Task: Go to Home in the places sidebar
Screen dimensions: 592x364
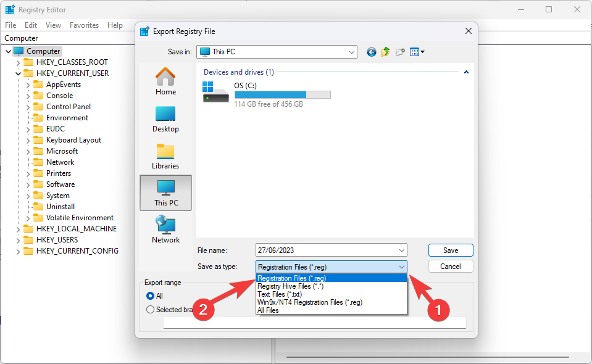Action: click(165, 81)
